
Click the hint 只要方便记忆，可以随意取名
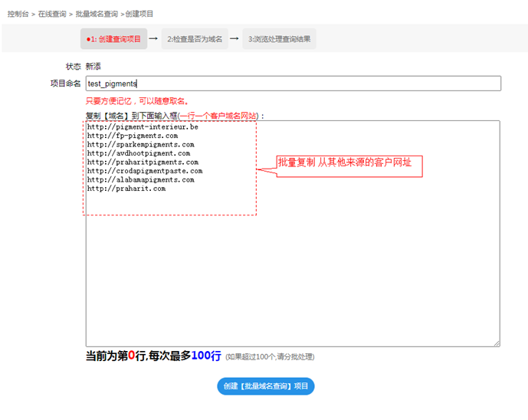pyautogui.click(x=136, y=101)
